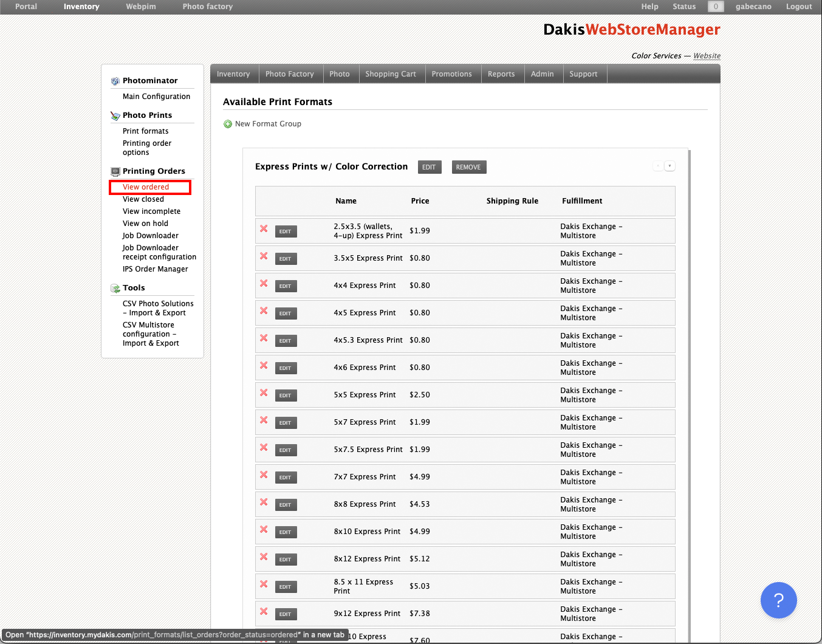822x644 pixels.
Task: Follow the Website link under DakisWebStoreManager
Action: point(707,56)
